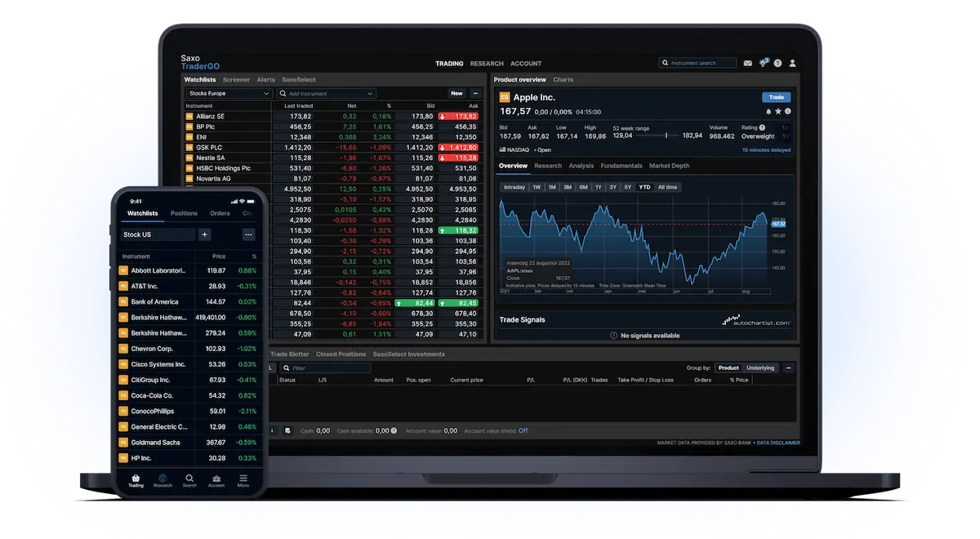The height and width of the screenshot is (539, 980).
Task: Open the mail inbox envelope icon
Action: [x=747, y=63]
